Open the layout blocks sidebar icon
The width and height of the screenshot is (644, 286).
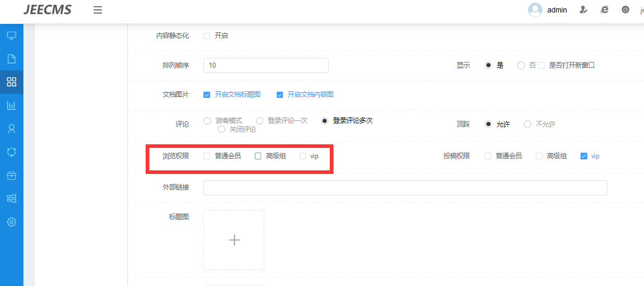[x=11, y=198]
